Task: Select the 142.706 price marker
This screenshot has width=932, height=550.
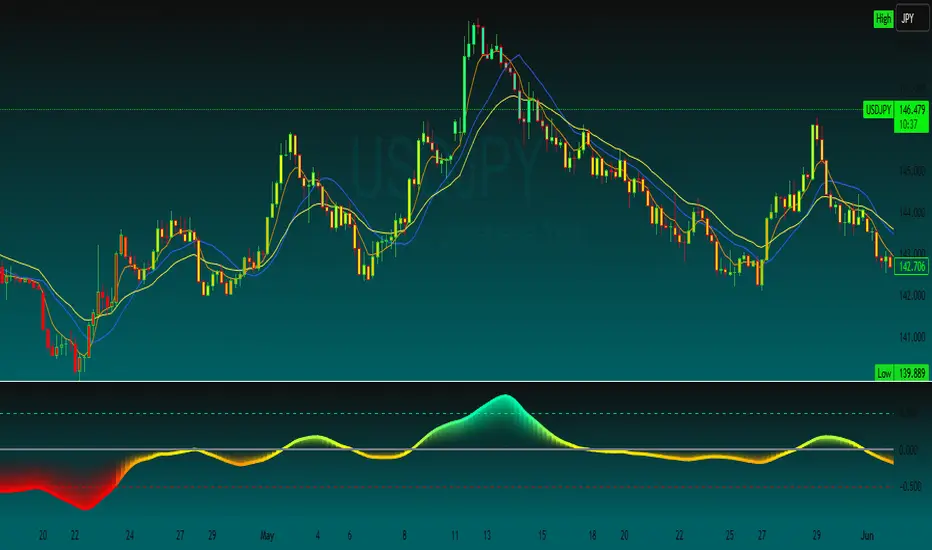Action: click(912, 266)
